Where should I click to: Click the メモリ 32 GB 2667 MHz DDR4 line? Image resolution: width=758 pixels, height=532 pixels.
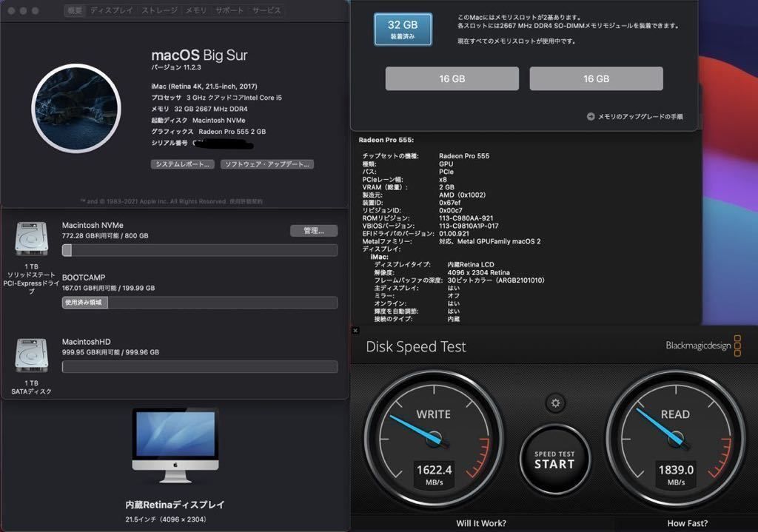pos(199,109)
